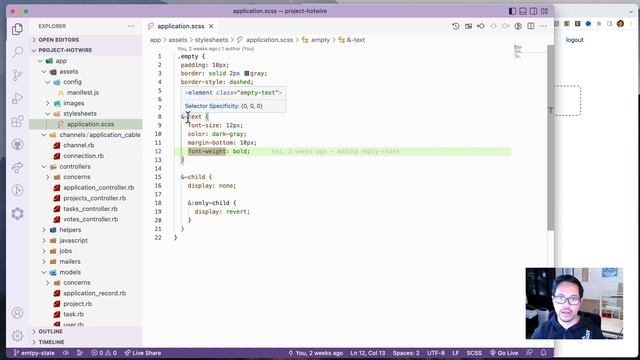
Task: Toggle bottom panel layout icon
Action: click(x=523, y=11)
